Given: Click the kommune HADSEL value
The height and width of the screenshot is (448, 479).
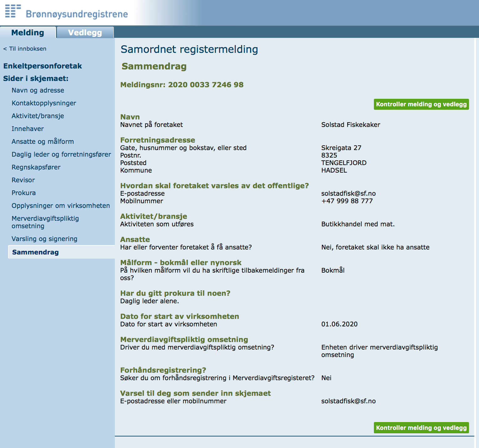Looking at the screenshot, I should click(x=334, y=170).
